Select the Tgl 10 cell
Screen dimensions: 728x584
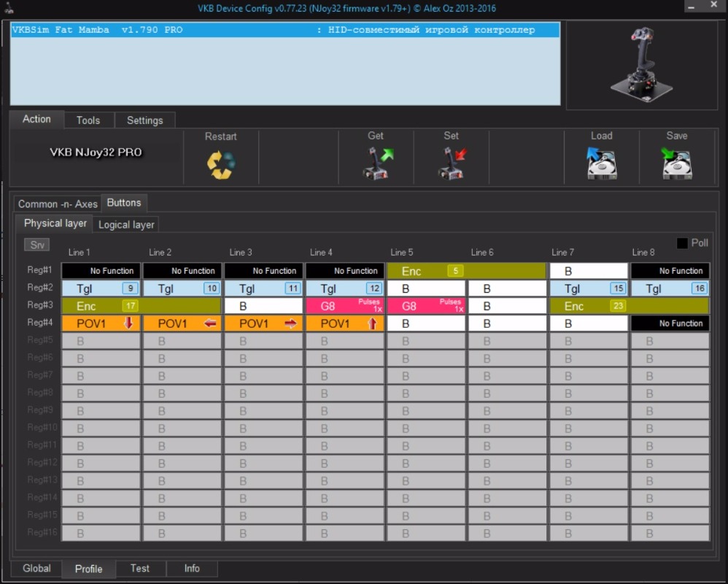point(182,288)
